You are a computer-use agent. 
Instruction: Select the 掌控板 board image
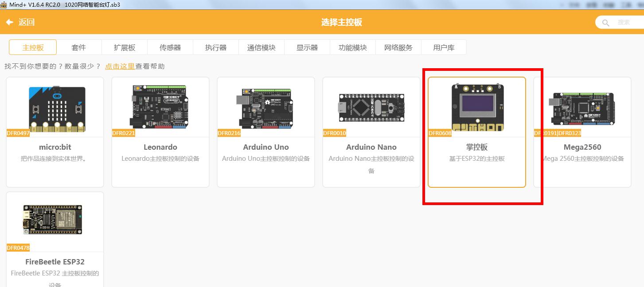point(477,107)
